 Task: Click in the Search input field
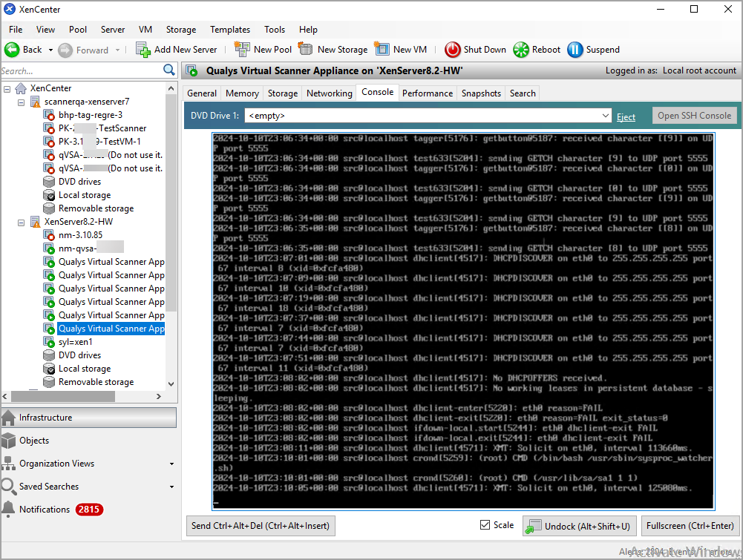pos(81,70)
